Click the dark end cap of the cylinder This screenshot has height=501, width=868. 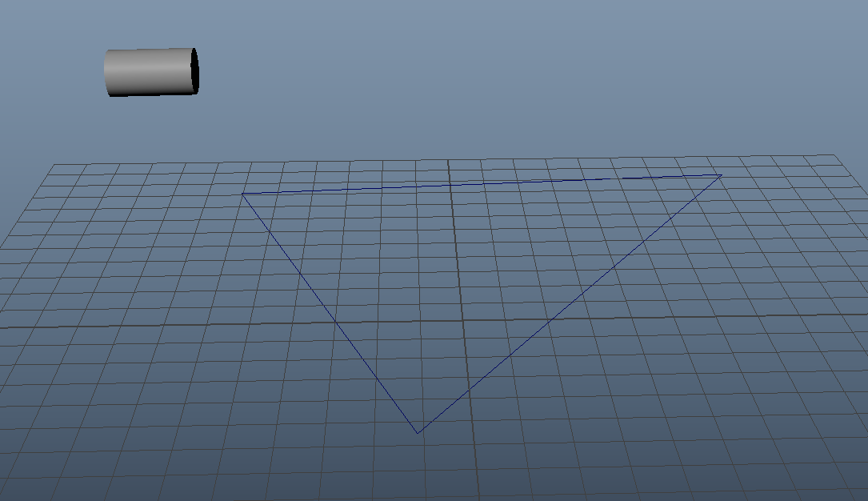click(195, 71)
